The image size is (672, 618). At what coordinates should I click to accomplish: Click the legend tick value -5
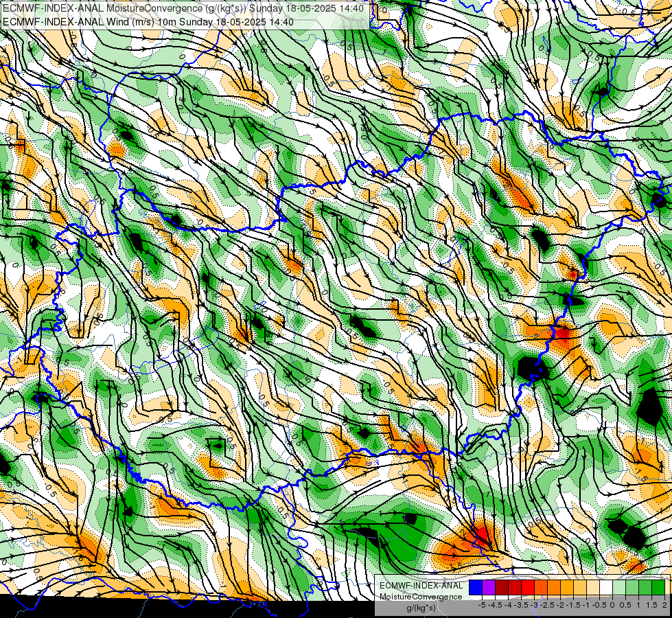click(x=482, y=605)
